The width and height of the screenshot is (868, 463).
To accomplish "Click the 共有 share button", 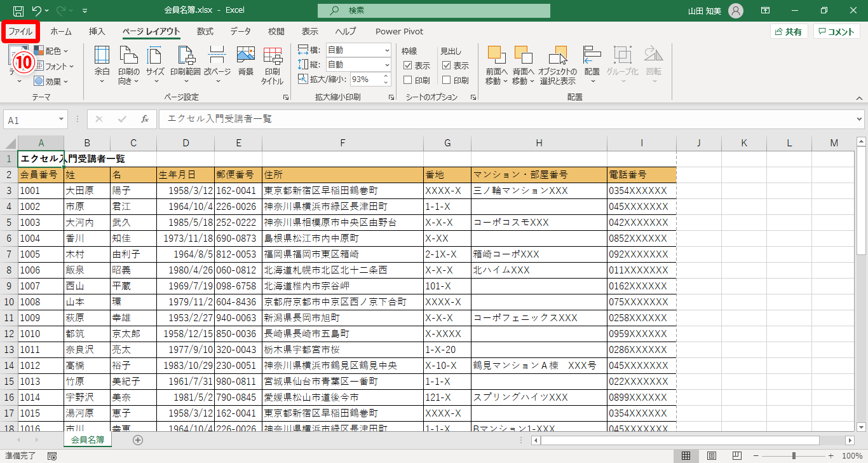I will coord(789,31).
